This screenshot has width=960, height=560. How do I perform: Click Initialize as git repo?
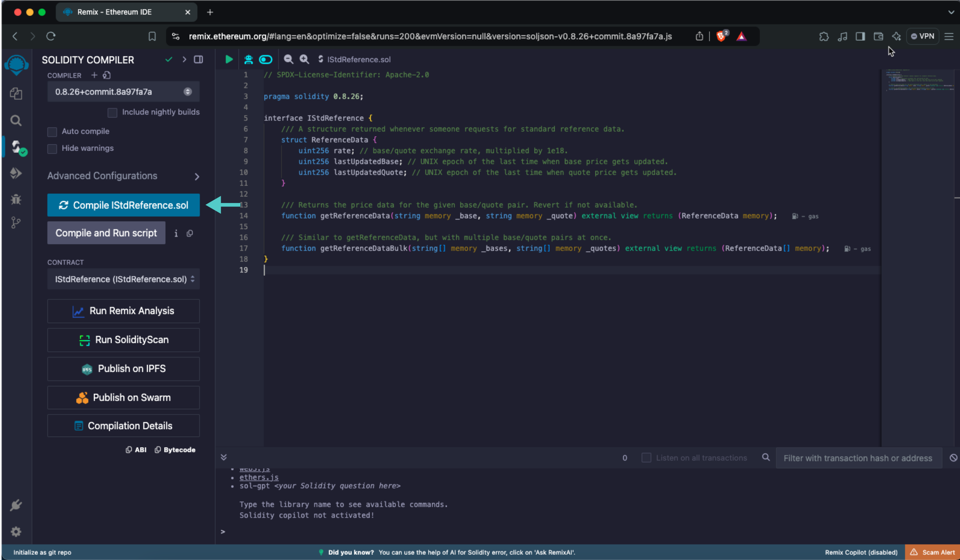(x=42, y=552)
